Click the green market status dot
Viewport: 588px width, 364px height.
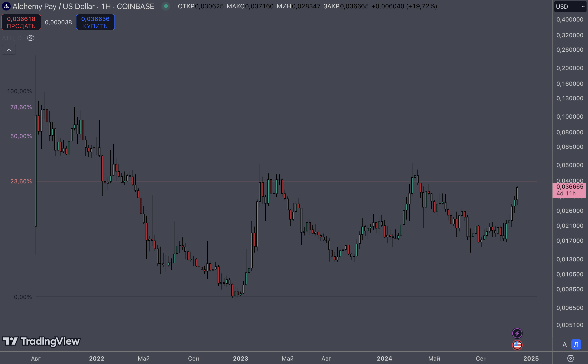(166, 6)
